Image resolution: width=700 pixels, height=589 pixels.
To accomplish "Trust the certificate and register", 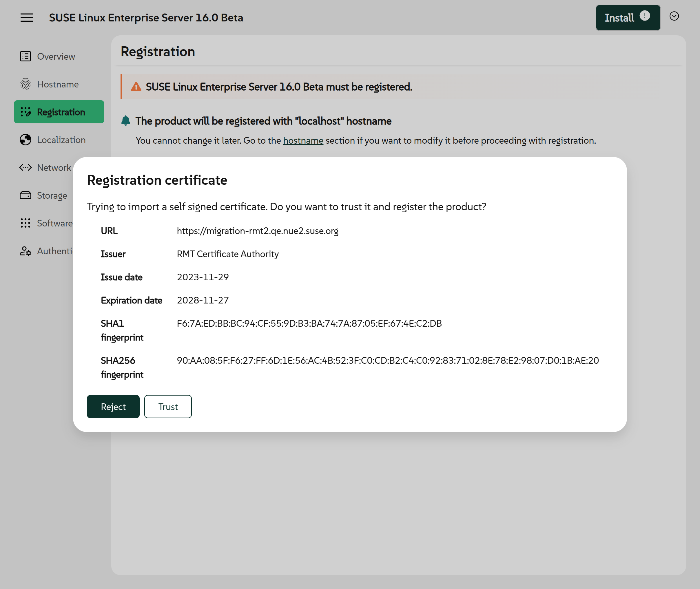I will click(168, 406).
